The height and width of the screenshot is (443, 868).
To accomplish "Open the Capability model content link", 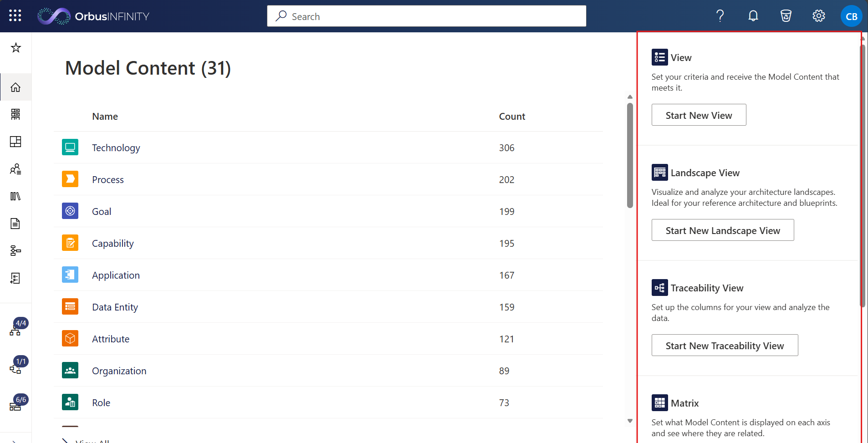I will click(113, 244).
